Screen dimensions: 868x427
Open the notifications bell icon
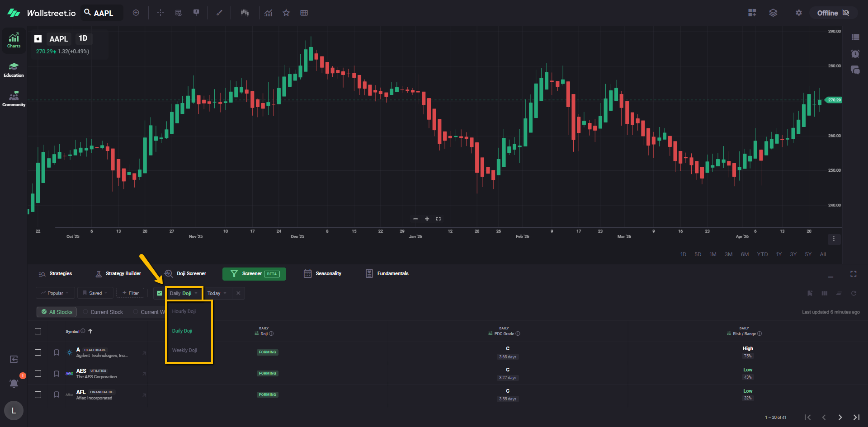pyautogui.click(x=14, y=383)
